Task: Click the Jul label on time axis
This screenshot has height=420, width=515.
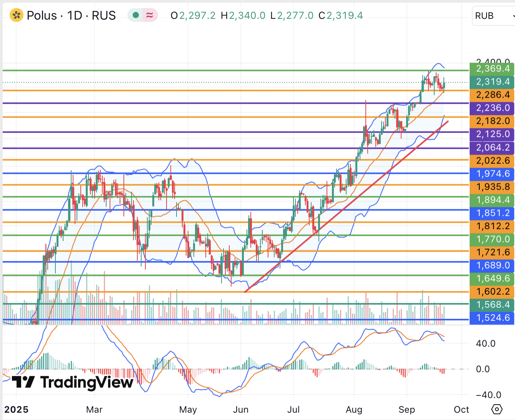Action: coord(293,410)
